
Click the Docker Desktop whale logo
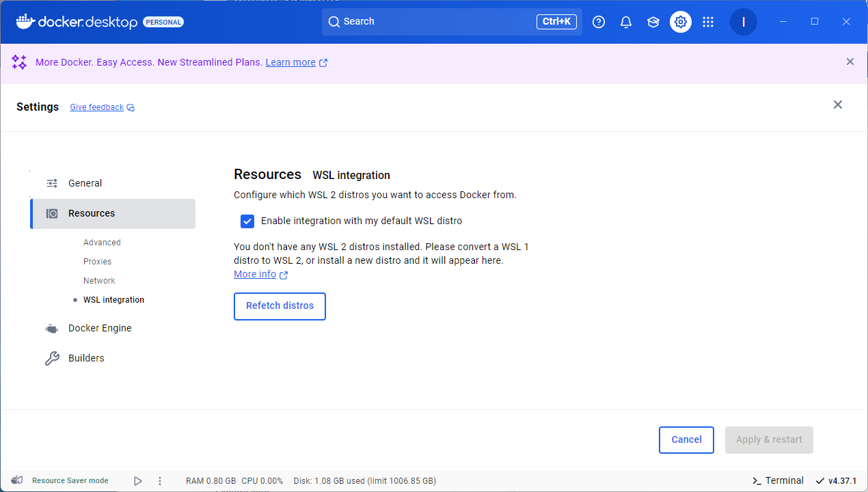(x=25, y=21)
